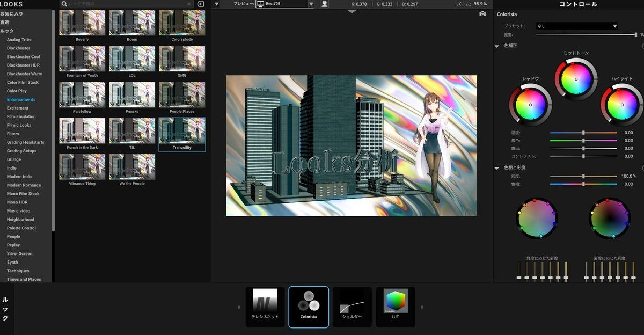Open the Times and Places category

(24, 279)
